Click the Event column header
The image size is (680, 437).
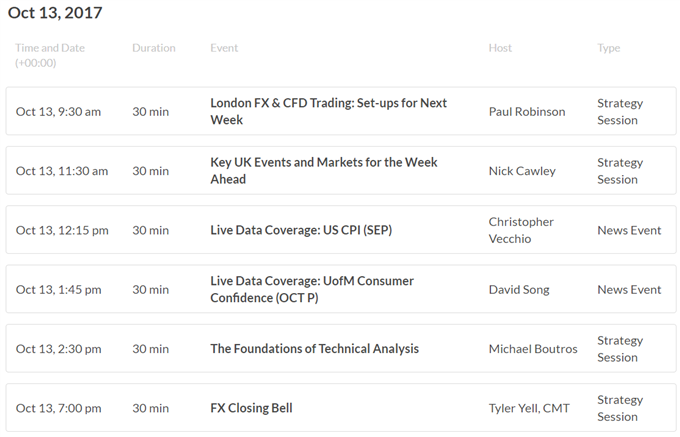[x=224, y=48]
